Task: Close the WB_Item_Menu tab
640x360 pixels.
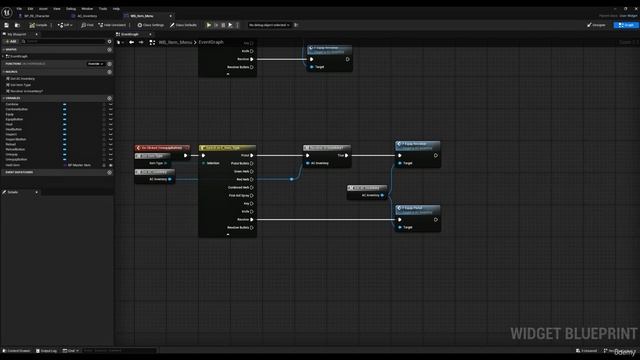Action: (x=171, y=16)
